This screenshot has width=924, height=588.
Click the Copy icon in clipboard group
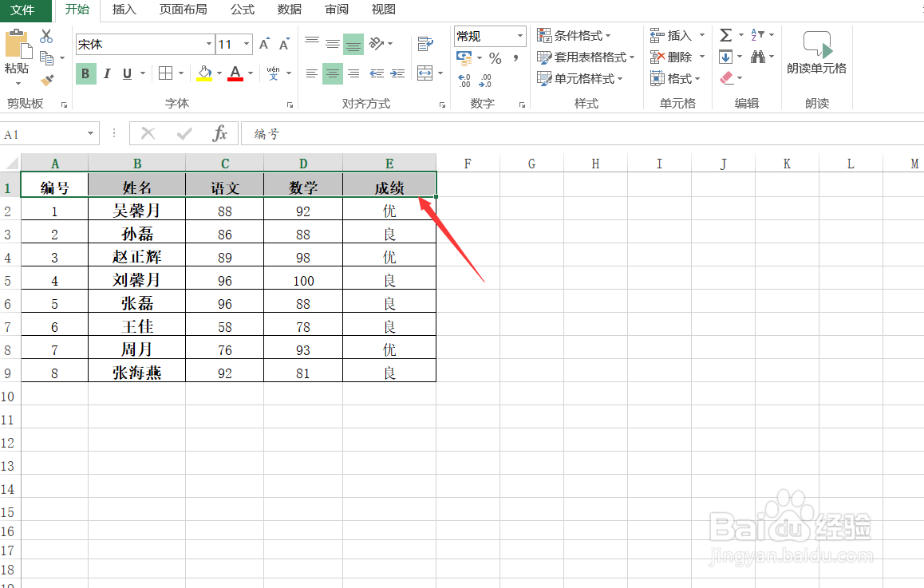tap(46, 57)
